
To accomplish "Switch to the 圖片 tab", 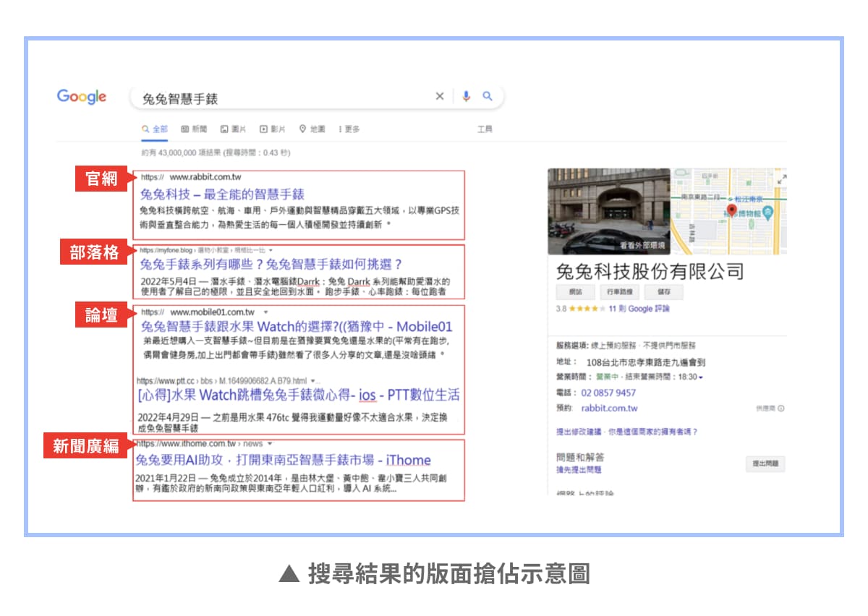I will coord(233,129).
